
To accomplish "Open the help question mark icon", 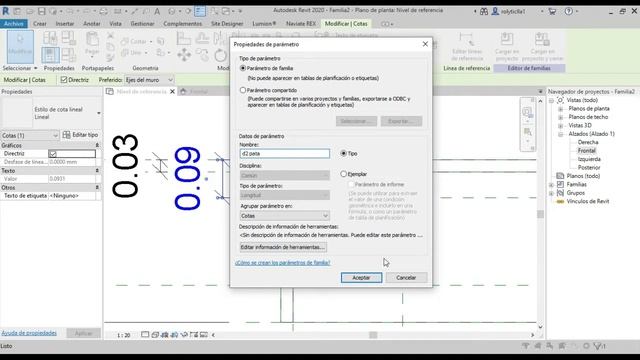I will point(569,11).
